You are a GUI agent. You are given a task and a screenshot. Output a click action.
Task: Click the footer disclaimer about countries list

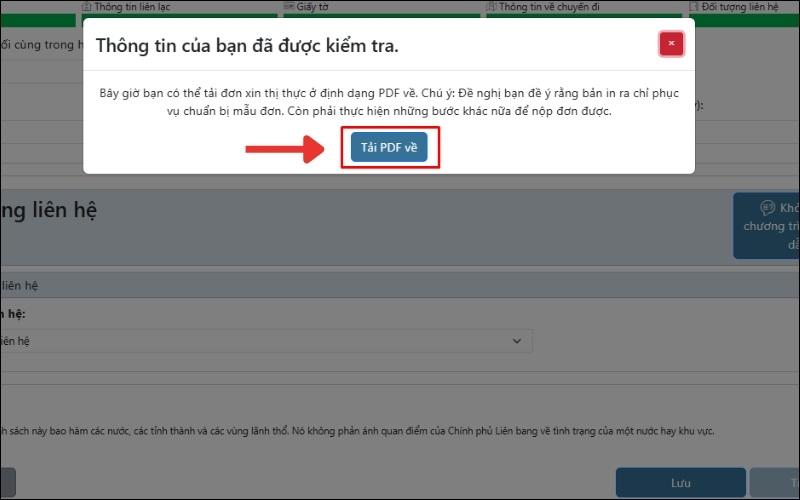click(x=357, y=431)
